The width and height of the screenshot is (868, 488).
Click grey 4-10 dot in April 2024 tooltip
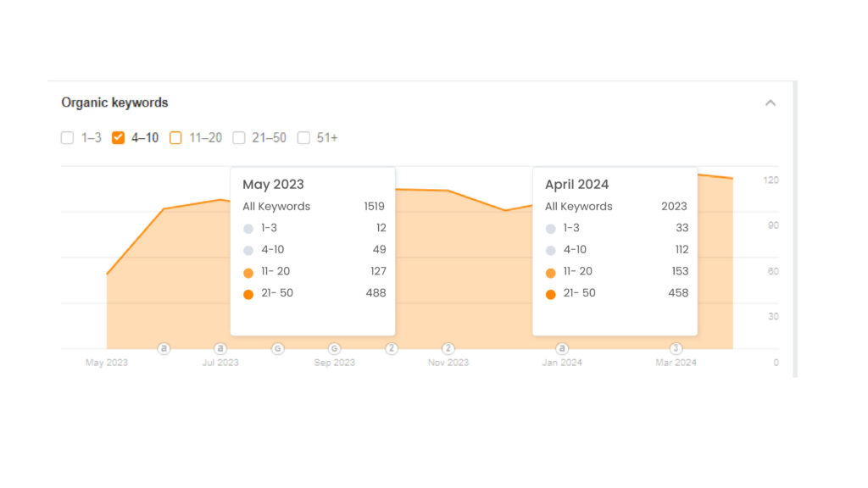point(550,251)
